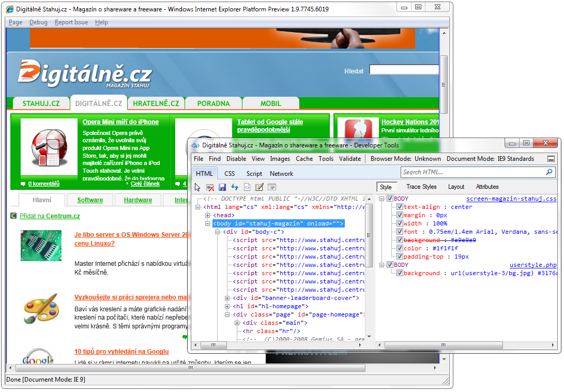Click the grayed word wrap toolbar icon

[272, 187]
